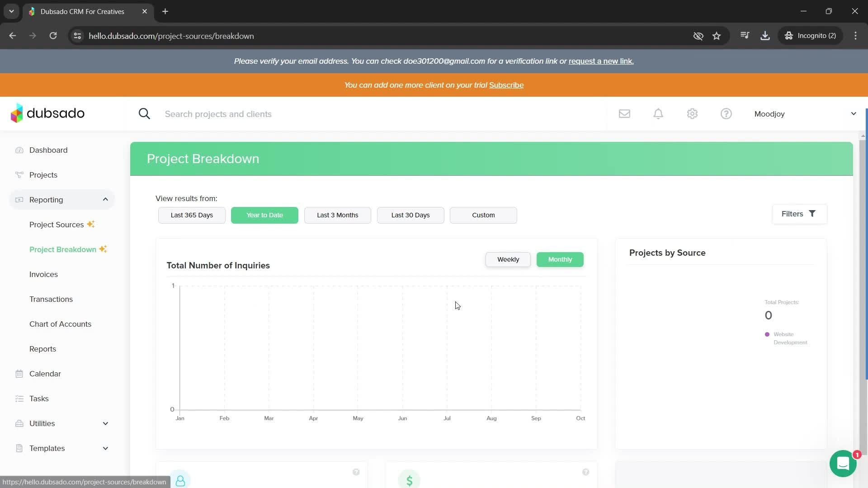Click the dollar sign icon card
The width and height of the screenshot is (868, 488).
click(409, 480)
